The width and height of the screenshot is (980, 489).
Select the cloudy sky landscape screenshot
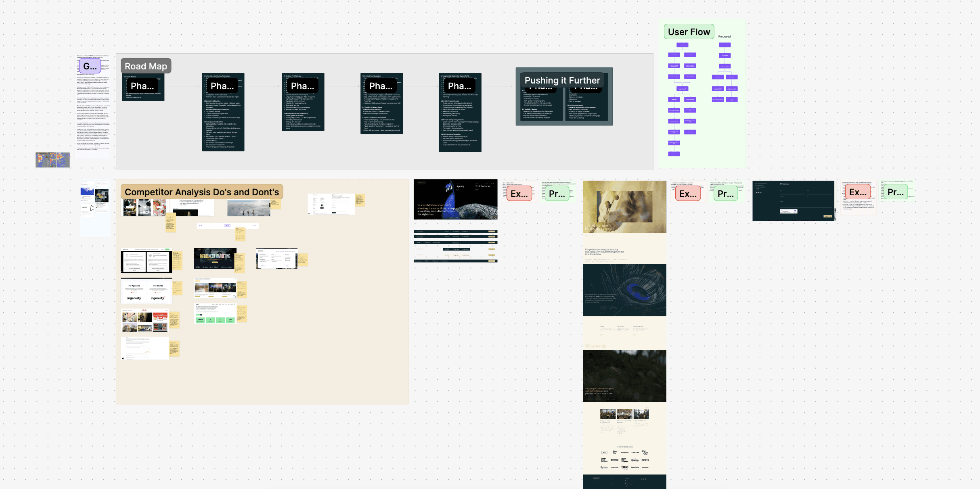[x=248, y=208]
